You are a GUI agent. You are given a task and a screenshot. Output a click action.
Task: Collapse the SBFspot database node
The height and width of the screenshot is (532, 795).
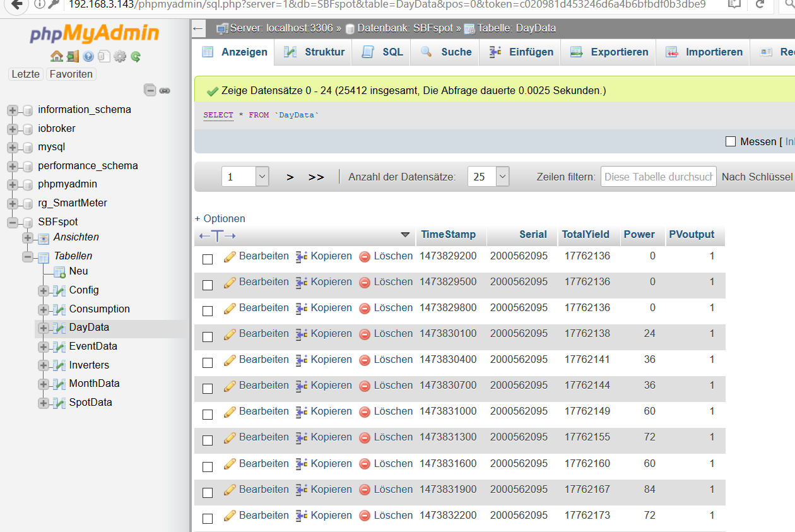pyautogui.click(x=12, y=223)
